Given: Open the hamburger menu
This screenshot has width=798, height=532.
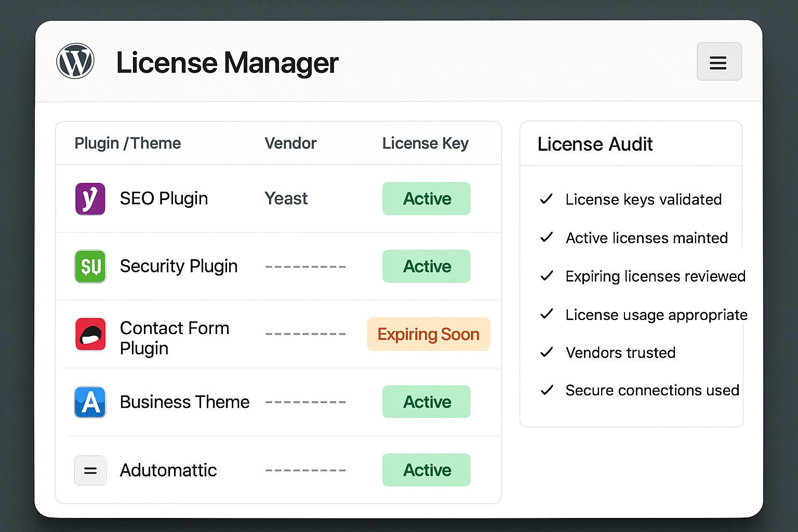Looking at the screenshot, I should click(x=719, y=62).
